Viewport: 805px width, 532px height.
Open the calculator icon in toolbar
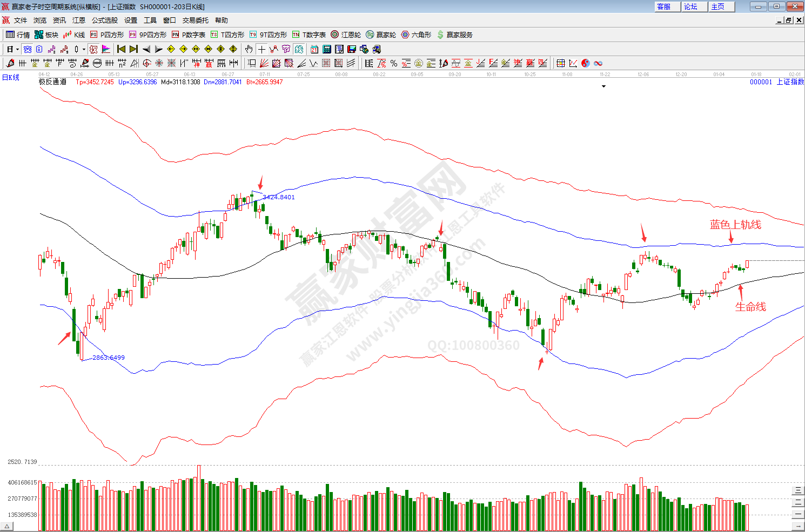coord(327,49)
